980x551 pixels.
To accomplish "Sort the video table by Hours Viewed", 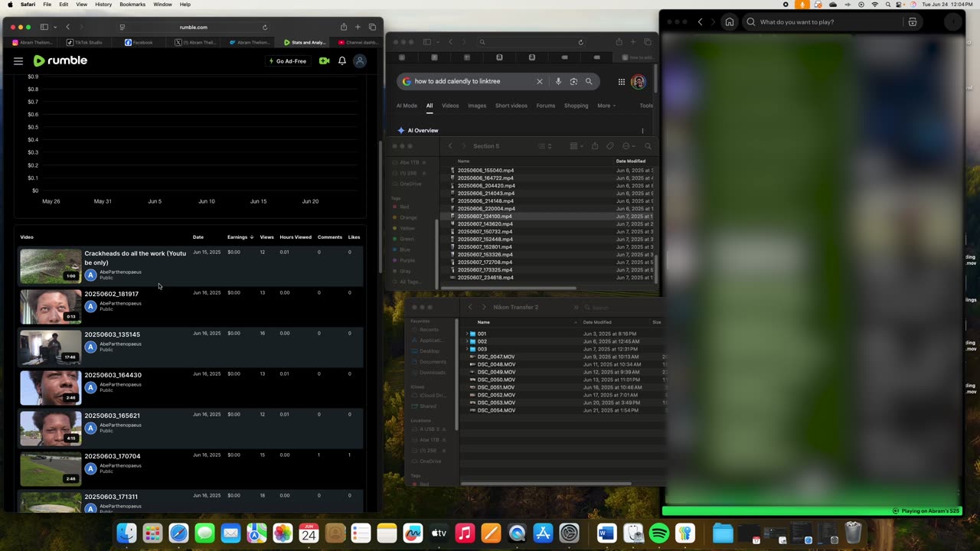I will click(296, 237).
